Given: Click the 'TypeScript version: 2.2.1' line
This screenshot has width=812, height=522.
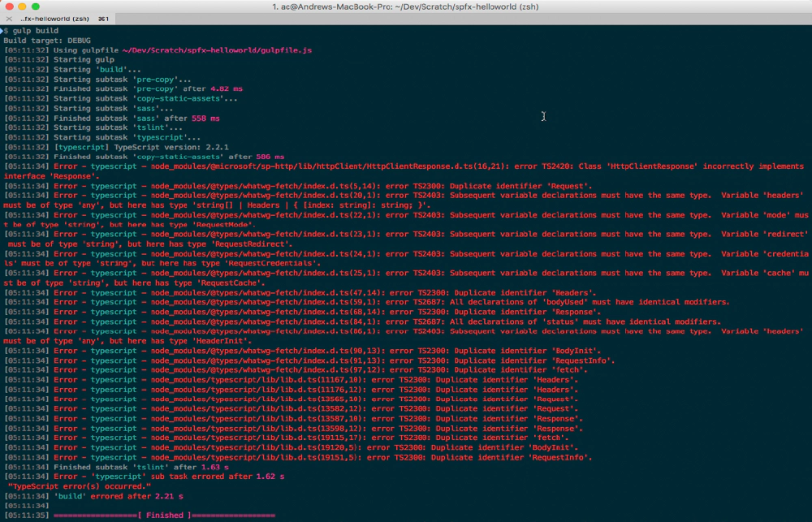Looking at the screenshot, I should click(x=116, y=147).
